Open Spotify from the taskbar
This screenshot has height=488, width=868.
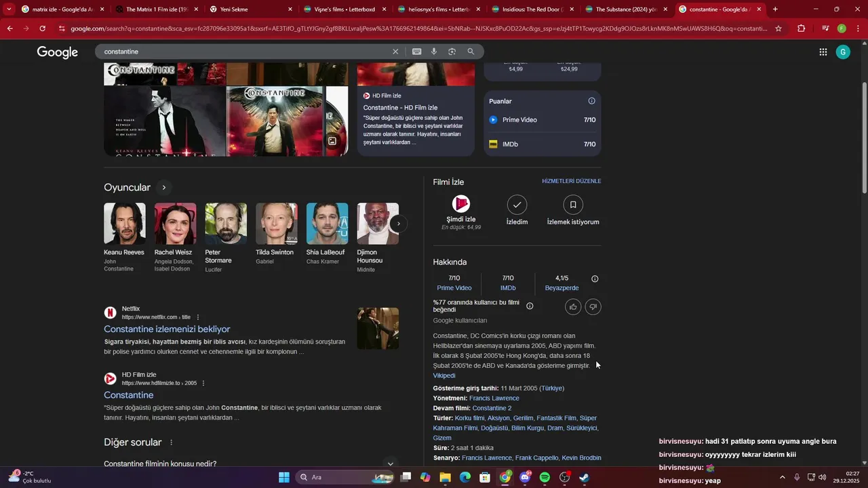545,477
